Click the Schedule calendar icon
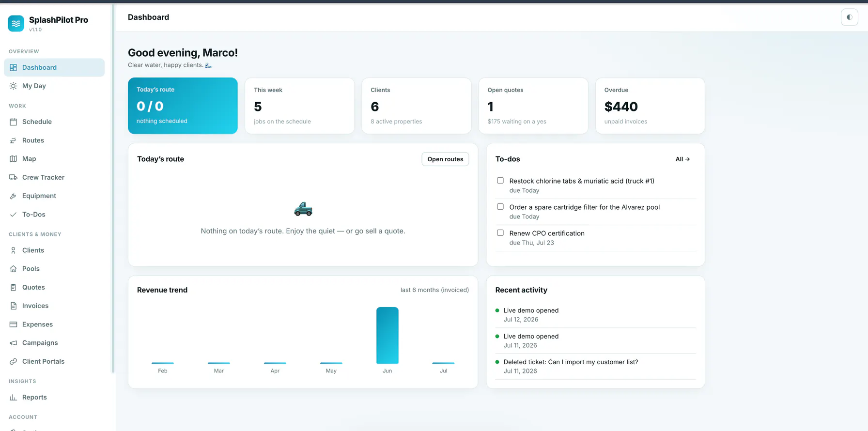Image resolution: width=868 pixels, height=431 pixels. [13, 122]
